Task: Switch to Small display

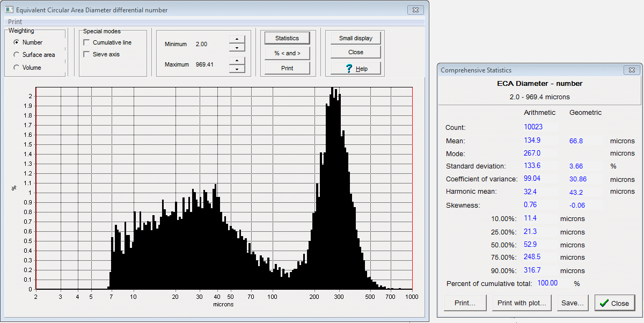Action: [x=355, y=38]
